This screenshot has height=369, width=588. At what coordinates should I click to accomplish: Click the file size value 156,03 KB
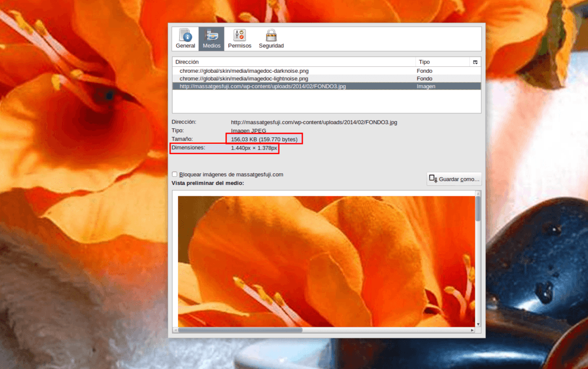tap(264, 139)
